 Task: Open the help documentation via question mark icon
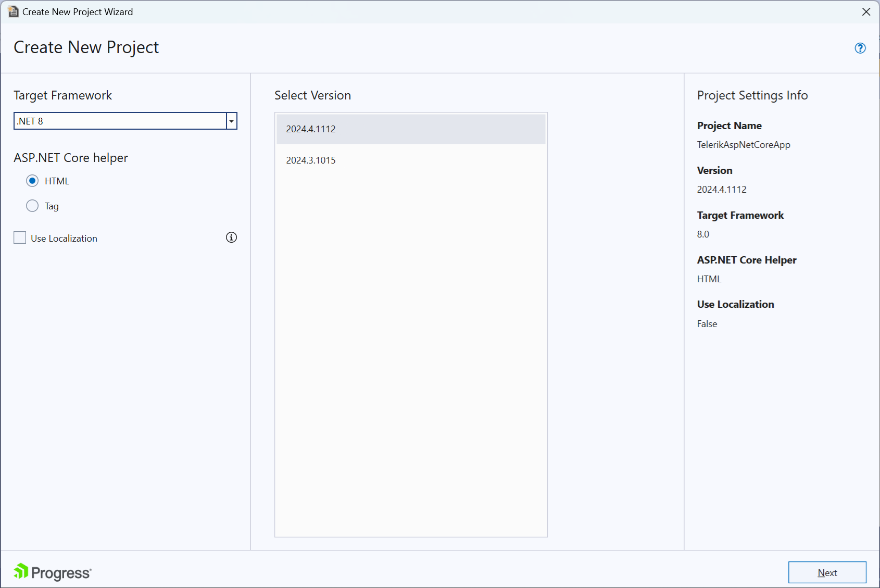(860, 48)
